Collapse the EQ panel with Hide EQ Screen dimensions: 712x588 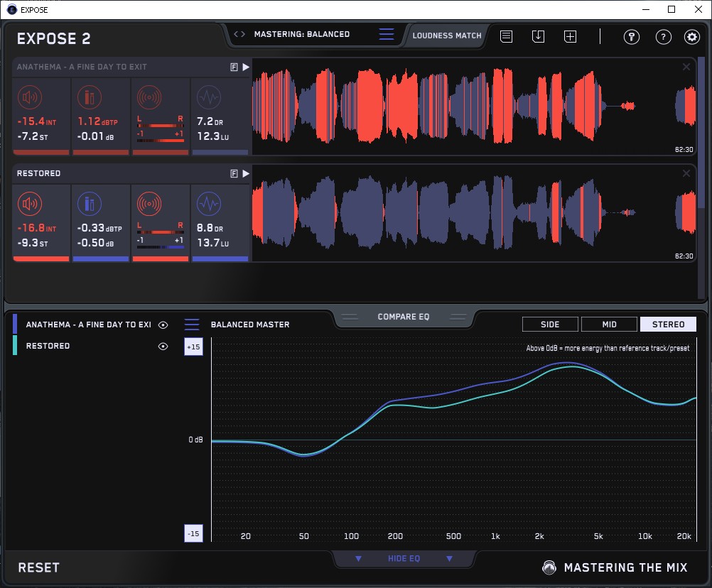(x=404, y=559)
